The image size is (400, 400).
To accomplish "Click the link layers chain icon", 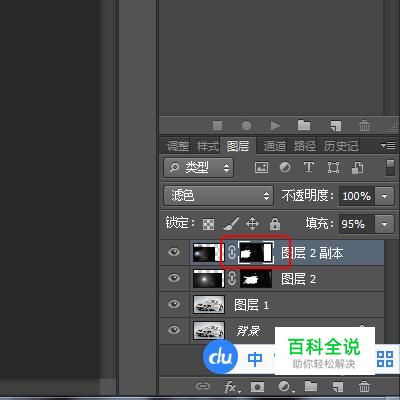I will [x=203, y=386].
